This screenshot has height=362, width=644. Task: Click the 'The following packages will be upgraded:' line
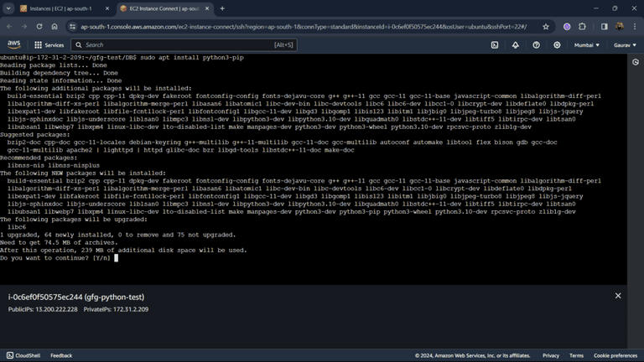tap(74, 220)
